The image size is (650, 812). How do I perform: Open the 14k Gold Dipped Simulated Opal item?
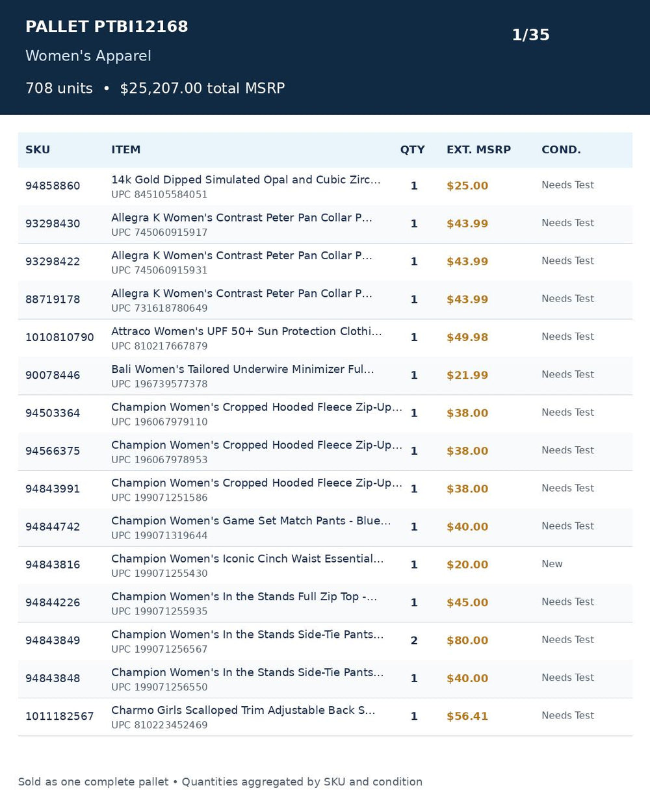[246, 180]
